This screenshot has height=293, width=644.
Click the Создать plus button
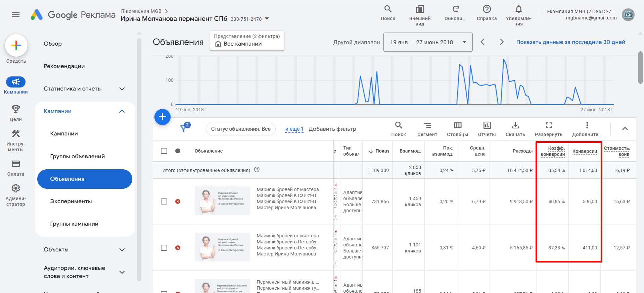click(x=16, y=46)
